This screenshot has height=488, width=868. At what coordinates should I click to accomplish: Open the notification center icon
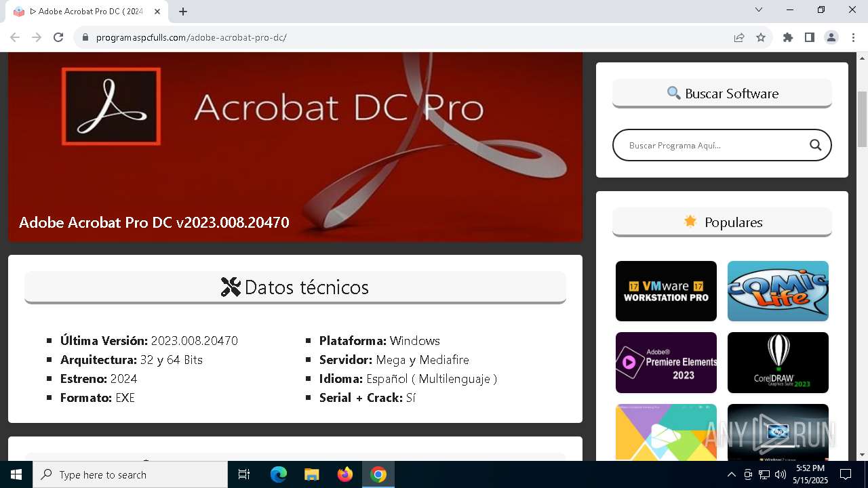[x=846, y=474]
